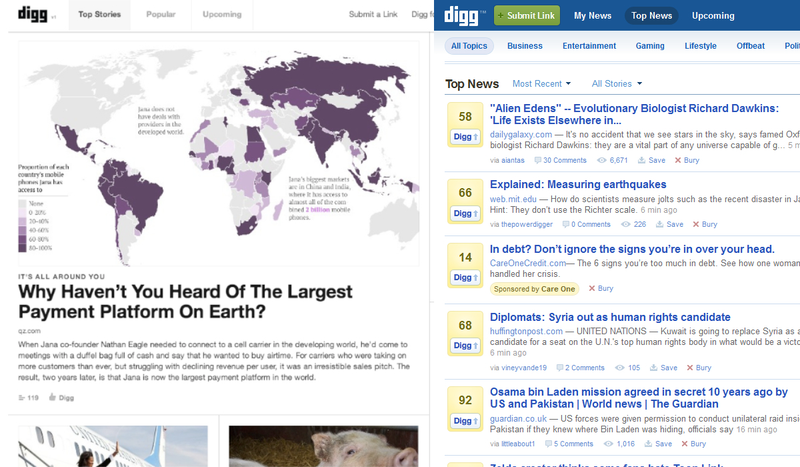Open Upcoming tab in blue header

[x=713, y=16]
